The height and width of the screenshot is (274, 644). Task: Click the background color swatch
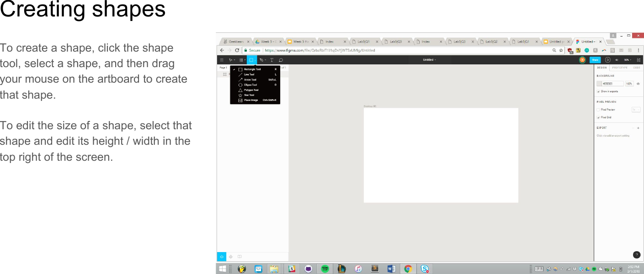(599, 84)
